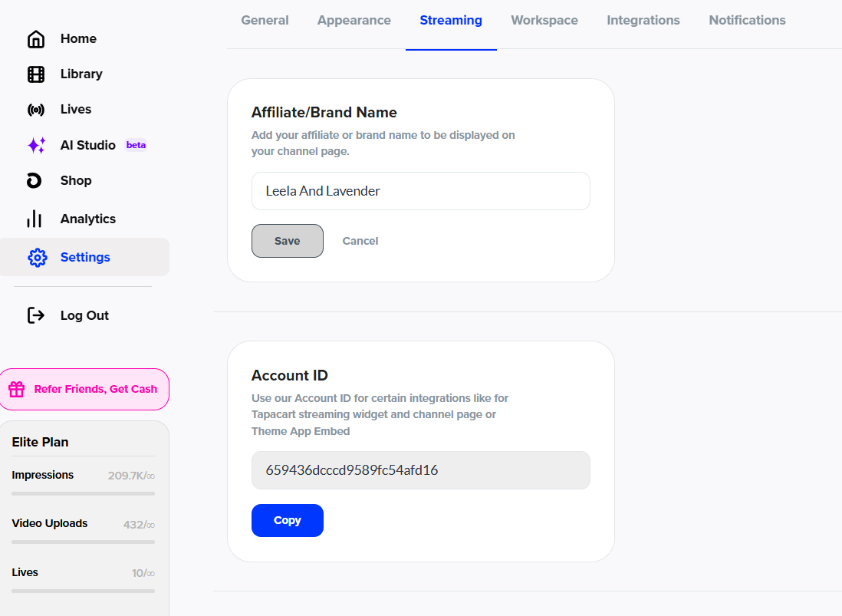Image resolution: width=842 pixels, height=616 pixels.
Task: Click the Home house icon
Action: [x=35, y=39]
